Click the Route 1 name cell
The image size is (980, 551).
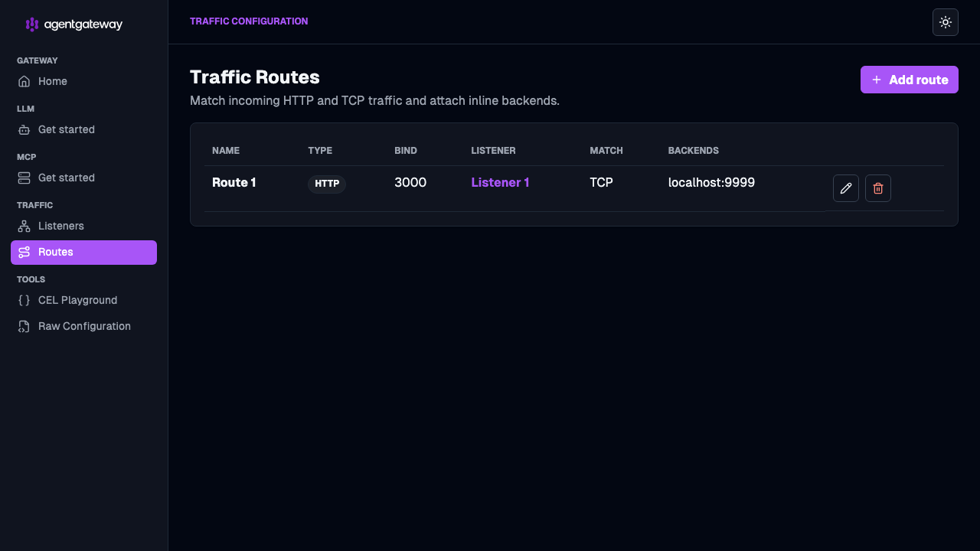click(x=234, y=182)
